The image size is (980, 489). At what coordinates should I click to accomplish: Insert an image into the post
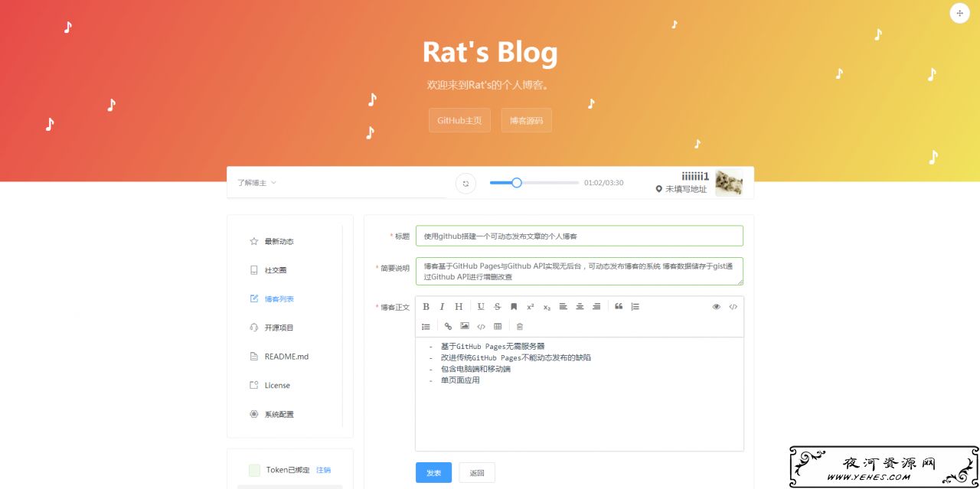pyautogui.click(x=465, y=326)
